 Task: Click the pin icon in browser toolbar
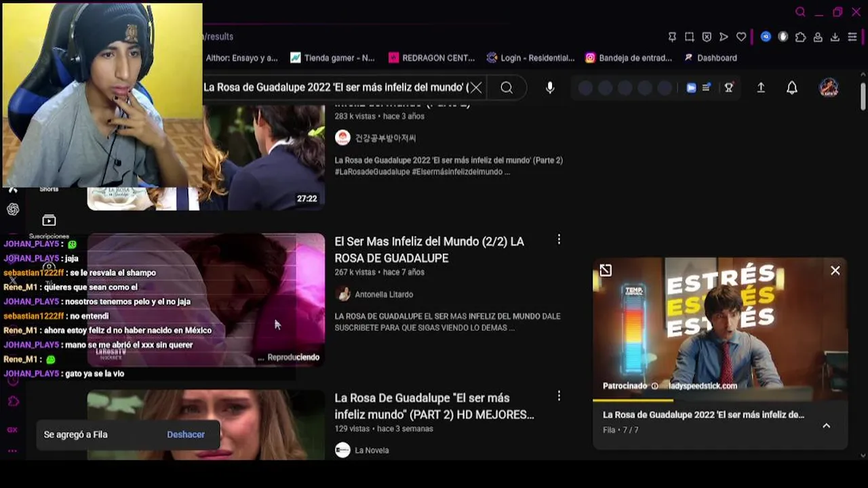[672, 37]
